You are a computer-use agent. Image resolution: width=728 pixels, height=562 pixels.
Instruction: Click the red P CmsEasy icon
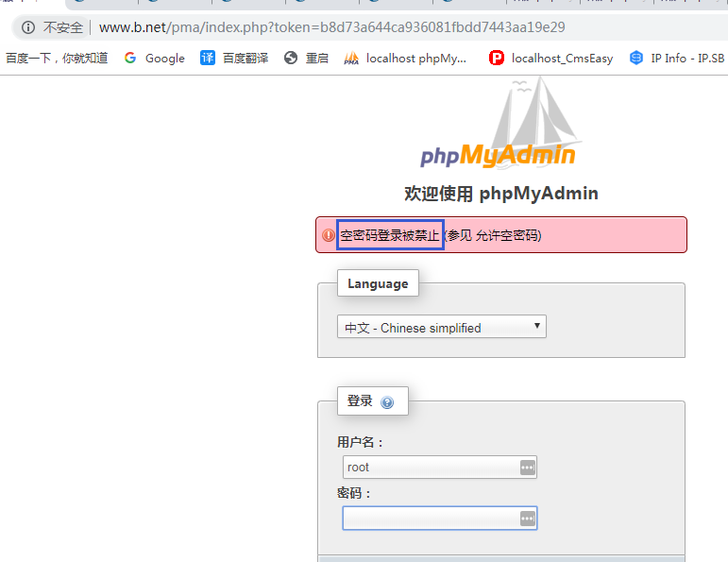coord(497,58)
